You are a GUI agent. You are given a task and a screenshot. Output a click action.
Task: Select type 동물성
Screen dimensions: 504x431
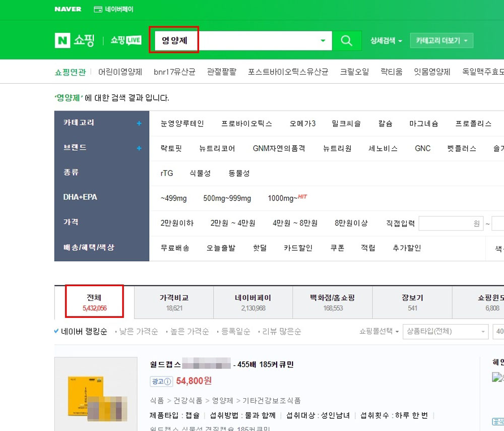click(239, 173)
